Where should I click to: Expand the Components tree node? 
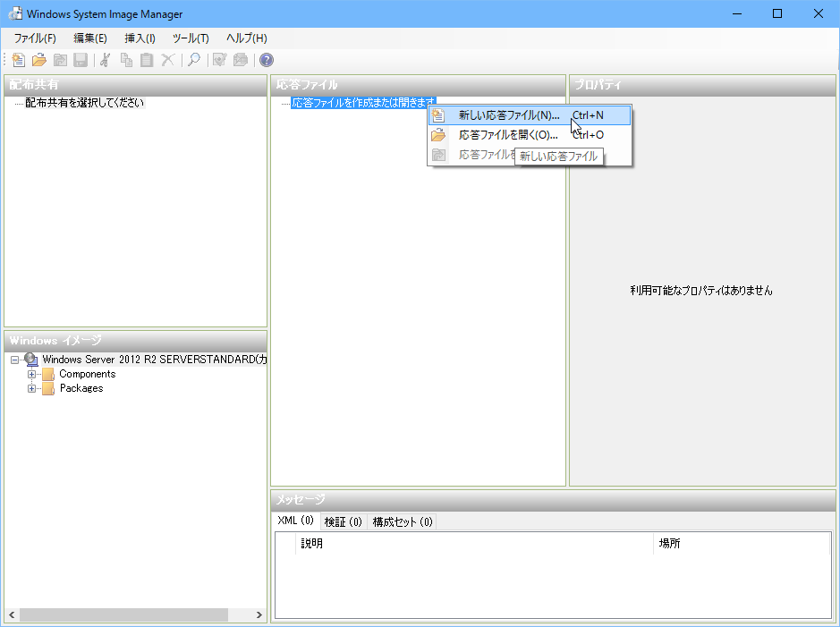31,374
